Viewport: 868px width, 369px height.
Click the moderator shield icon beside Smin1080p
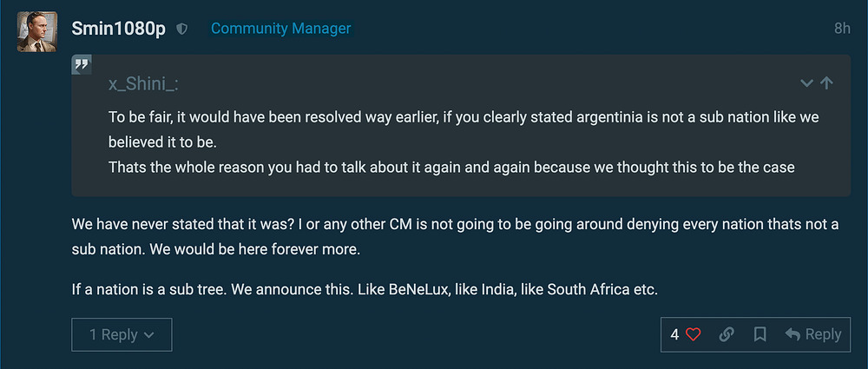pyautogui.click(x=182, y=29)
